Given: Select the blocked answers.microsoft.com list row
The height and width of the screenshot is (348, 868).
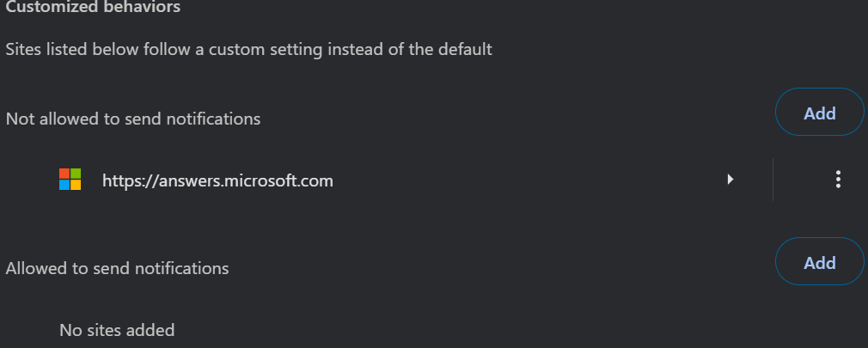Looking at the screenshot, I should (430, 180).
